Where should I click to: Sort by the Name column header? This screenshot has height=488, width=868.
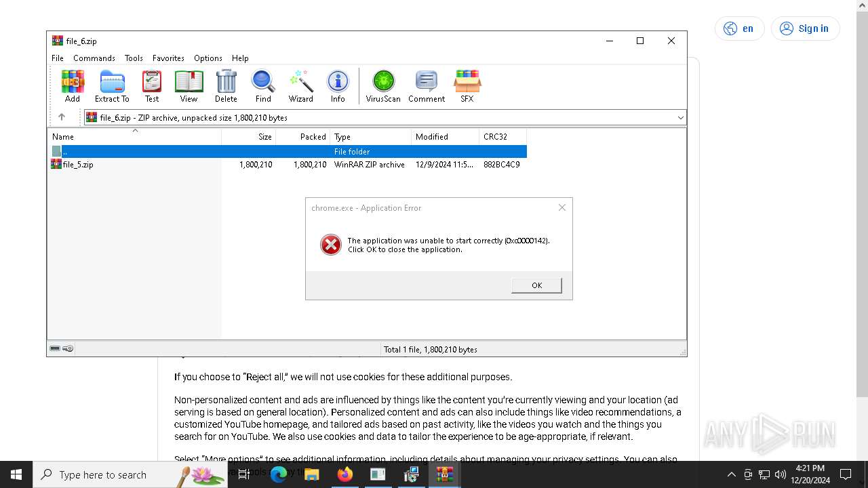pos(134,136)
